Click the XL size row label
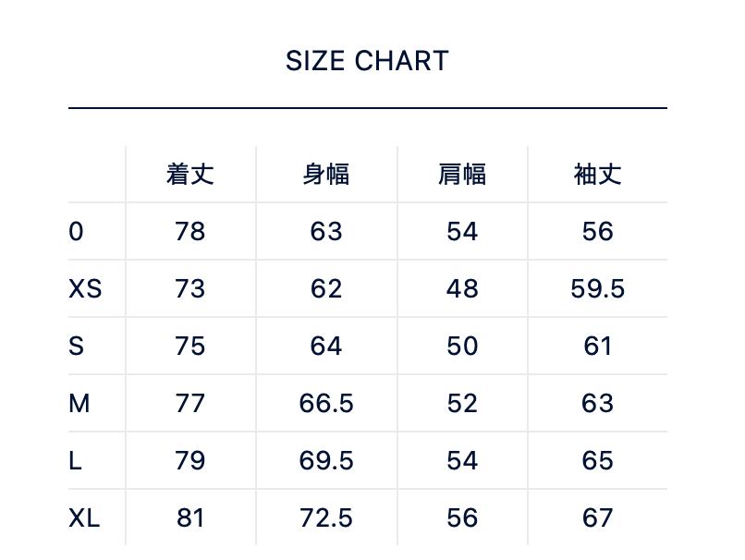The height and width of the screenshot is (560, 745). (x=84, y=518)
